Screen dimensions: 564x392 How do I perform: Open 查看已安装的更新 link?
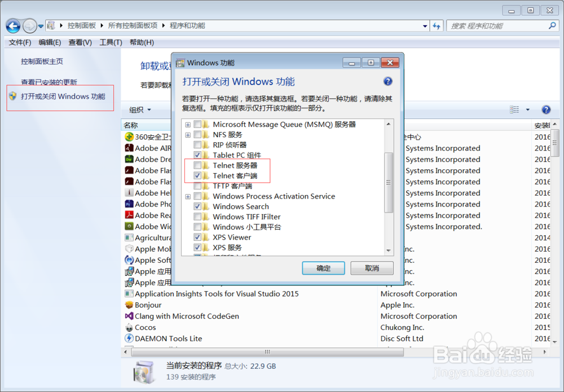(x=49, y=82)
